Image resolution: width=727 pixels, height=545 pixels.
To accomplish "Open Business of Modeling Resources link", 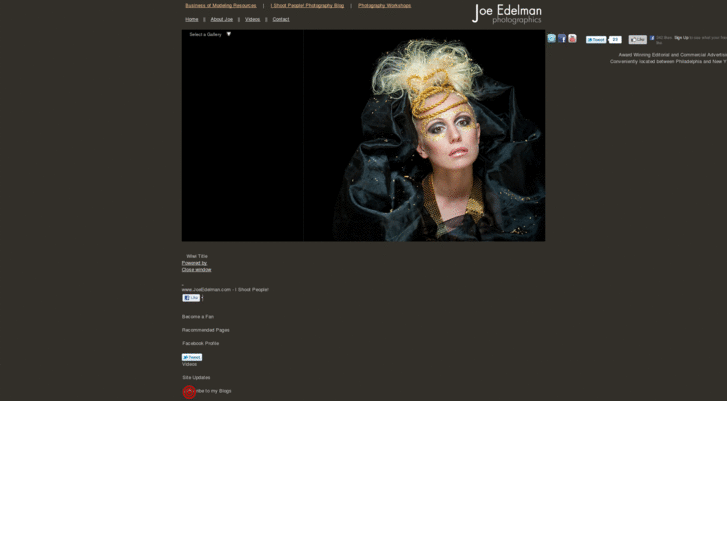I will click(221, 6).
